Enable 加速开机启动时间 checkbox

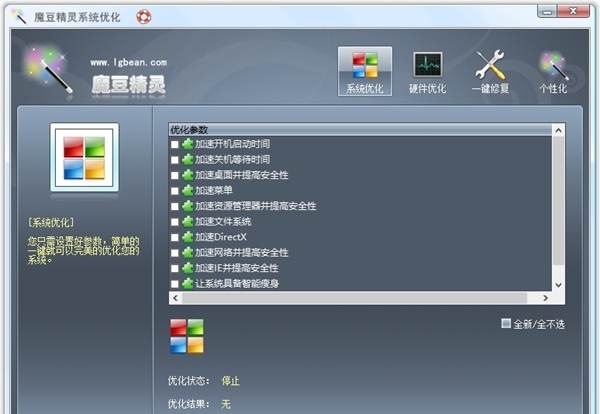174,144
